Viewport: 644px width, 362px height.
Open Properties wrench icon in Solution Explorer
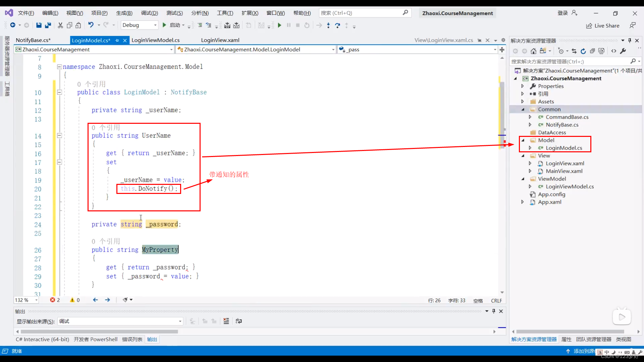(x=623, y=51)
